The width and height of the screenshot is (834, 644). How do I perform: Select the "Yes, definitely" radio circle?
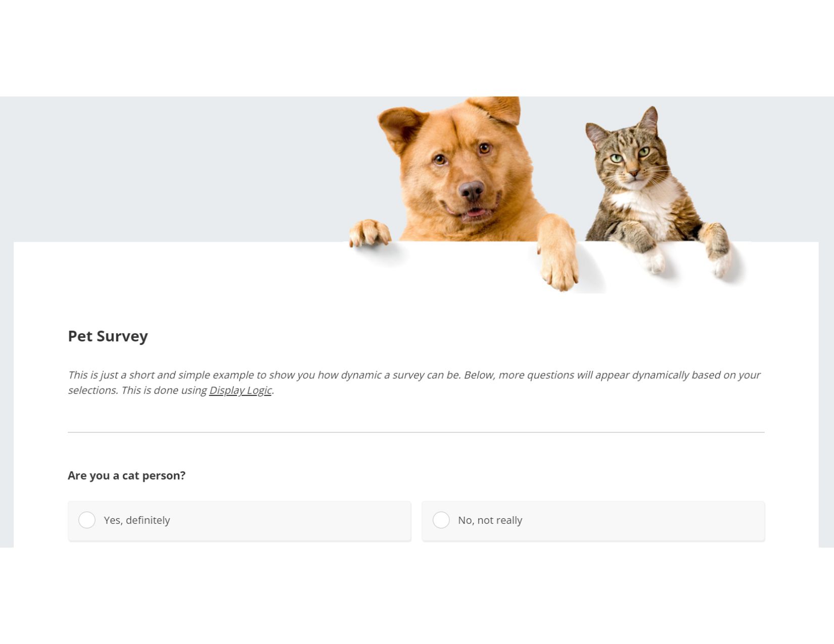[x=87, y=520]
